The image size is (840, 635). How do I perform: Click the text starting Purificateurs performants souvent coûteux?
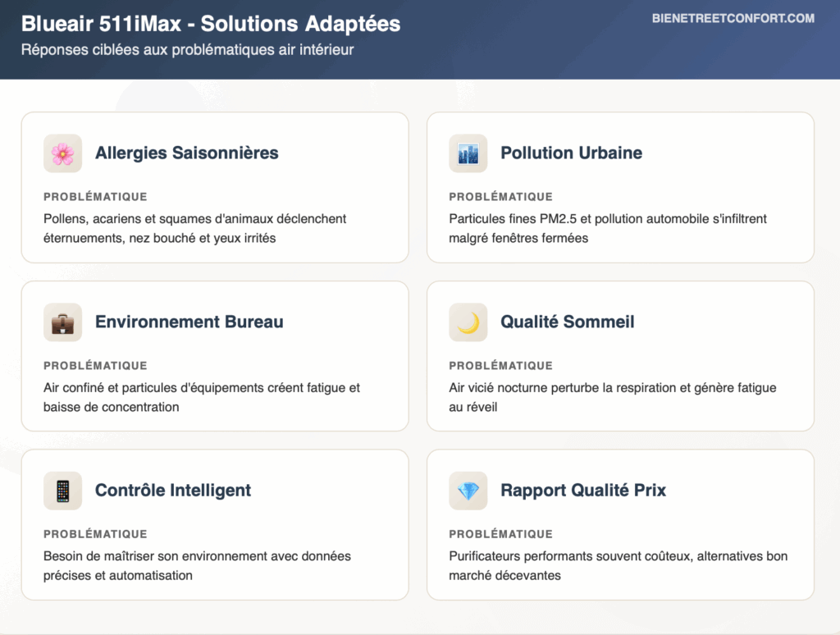[619, 565]
